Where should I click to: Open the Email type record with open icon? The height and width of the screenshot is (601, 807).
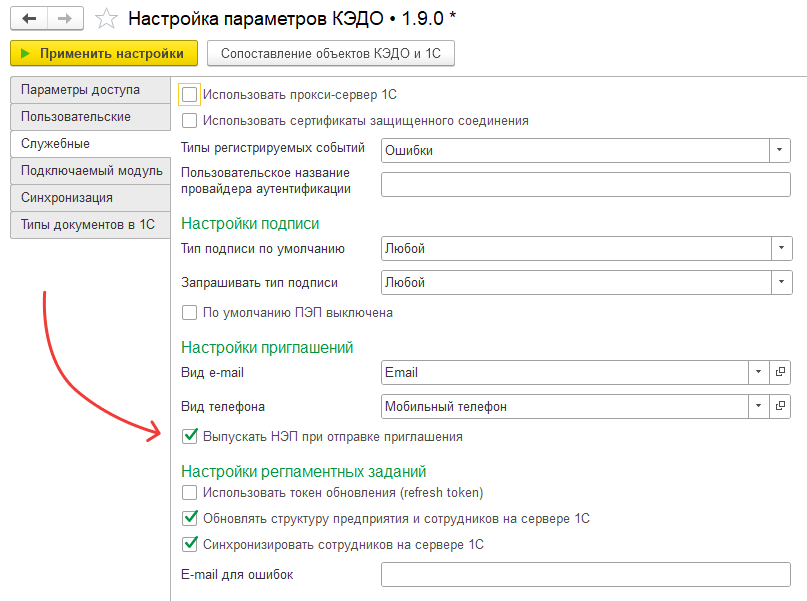click(780, 372)
